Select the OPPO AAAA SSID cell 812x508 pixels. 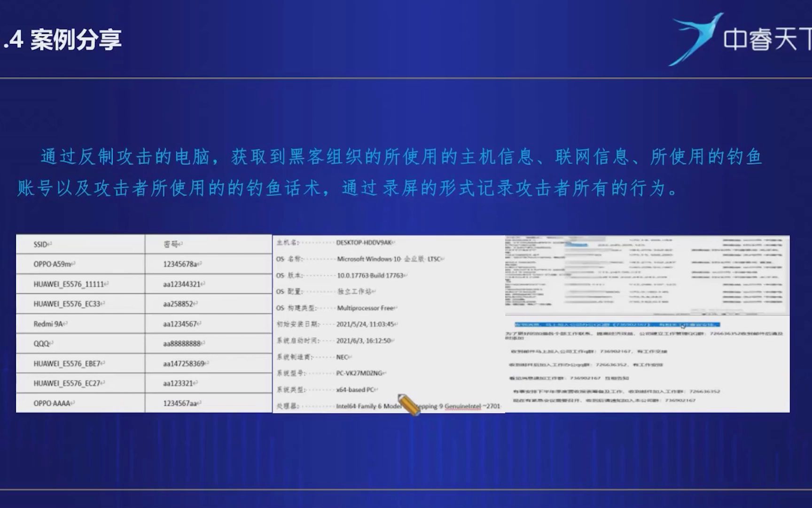pos(80,403)
